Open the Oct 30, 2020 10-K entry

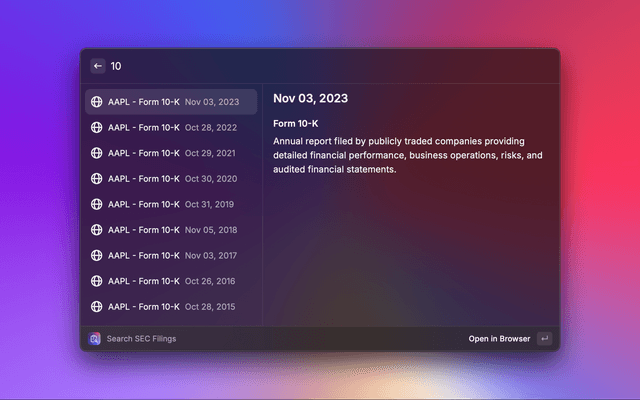(170, 178)
